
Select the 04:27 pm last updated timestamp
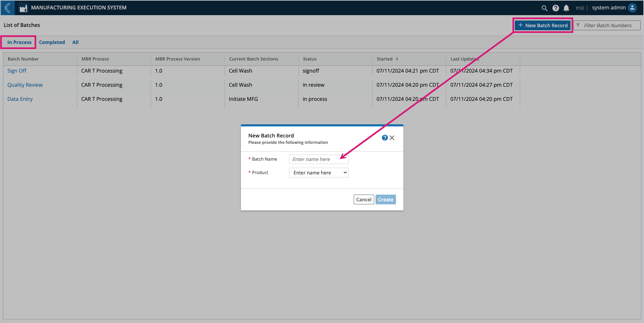pos(482,85)
